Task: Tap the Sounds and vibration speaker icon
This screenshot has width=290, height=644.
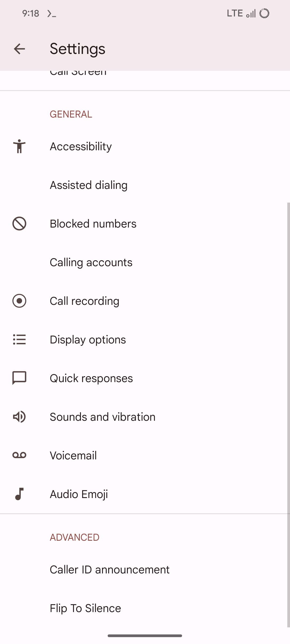Action: pyautogui.click(x=19, y=417)
